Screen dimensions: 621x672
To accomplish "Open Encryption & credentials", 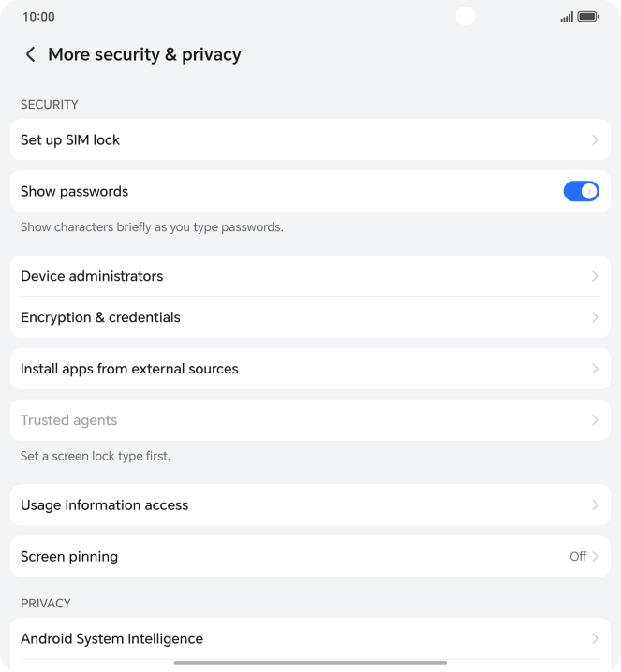I will point(100,317).
